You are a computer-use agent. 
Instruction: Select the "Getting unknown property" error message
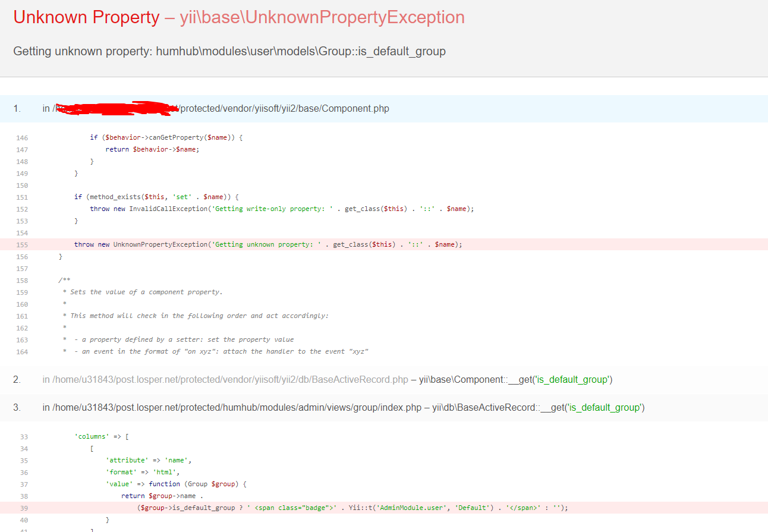(229, 51)
